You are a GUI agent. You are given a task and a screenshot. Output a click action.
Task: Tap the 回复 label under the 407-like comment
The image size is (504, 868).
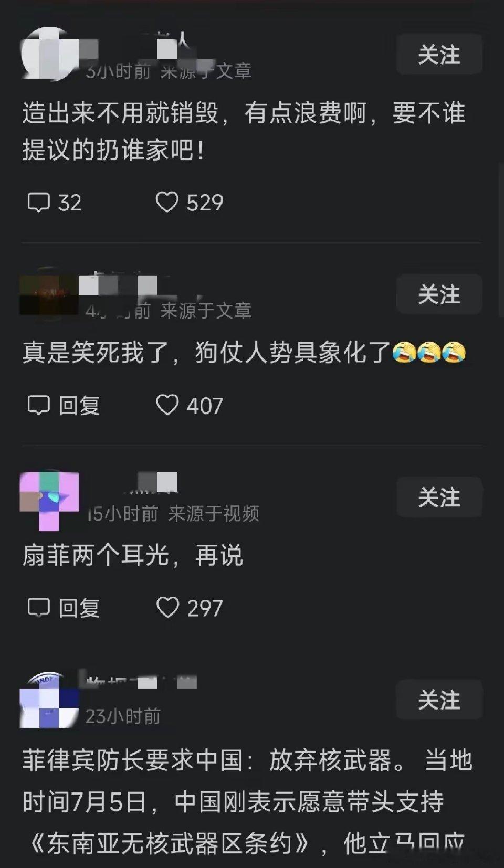pos(79,406)
